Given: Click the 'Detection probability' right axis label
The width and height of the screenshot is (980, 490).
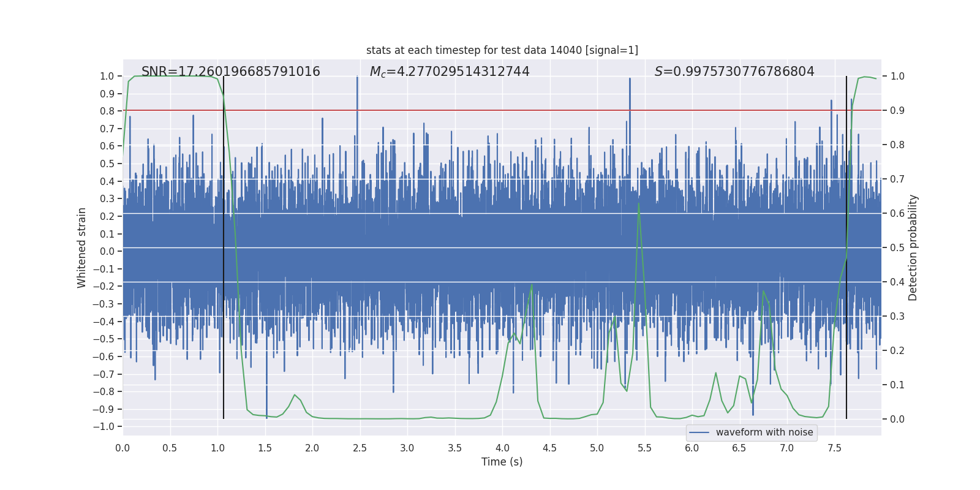Looking at the screenshot, I should 913,247.
